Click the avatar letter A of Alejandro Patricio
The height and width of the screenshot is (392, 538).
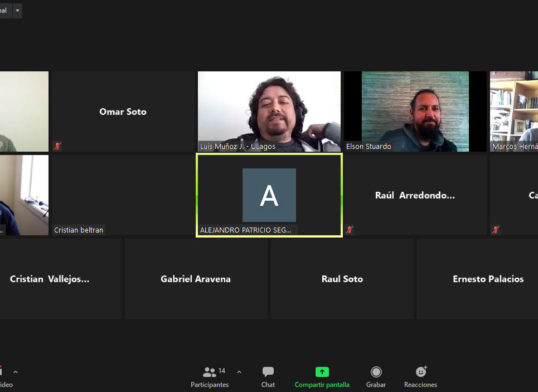pos(269,195)
